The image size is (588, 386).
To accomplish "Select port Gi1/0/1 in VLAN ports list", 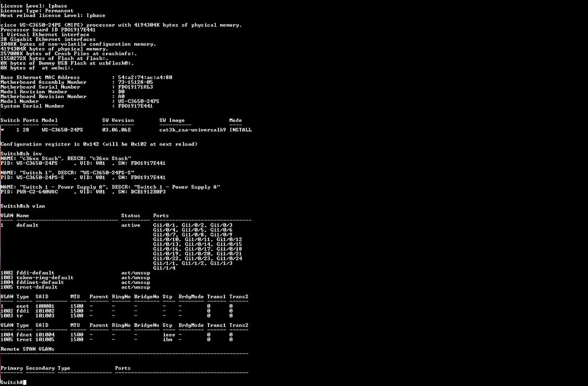I will pyautogui.click(x=164, y=225).
